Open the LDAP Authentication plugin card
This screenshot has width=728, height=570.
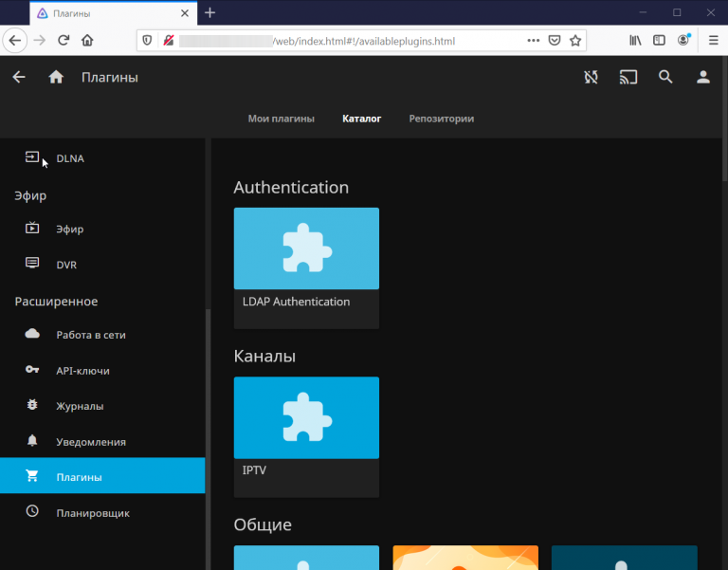(306, 249)
